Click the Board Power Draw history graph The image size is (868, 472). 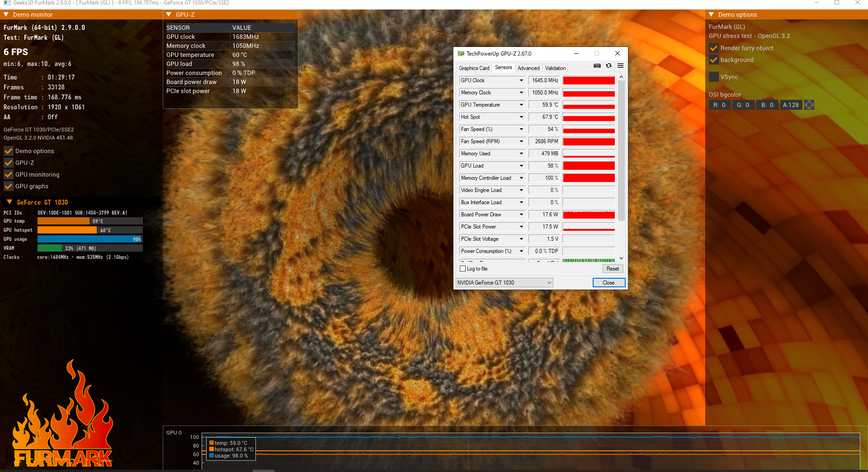[589, 215]
